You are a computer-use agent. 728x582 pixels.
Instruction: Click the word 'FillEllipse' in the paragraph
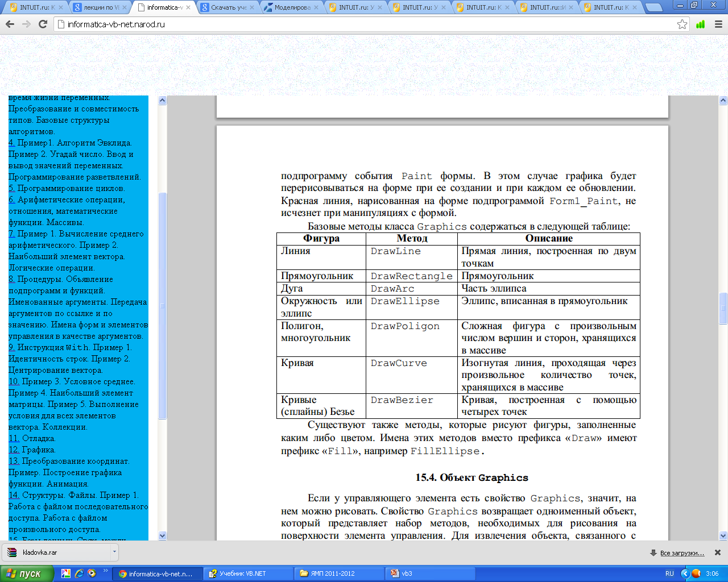tap(445, 451)
